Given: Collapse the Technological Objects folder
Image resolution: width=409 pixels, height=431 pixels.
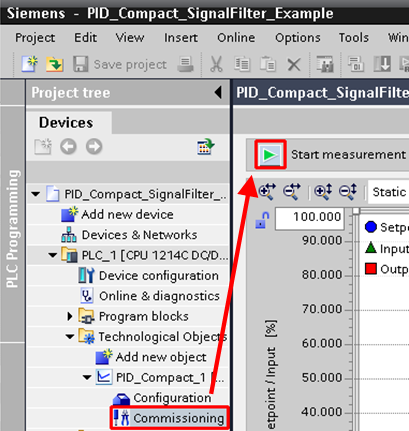Looking at the screenshot, I should pos(70,337).
